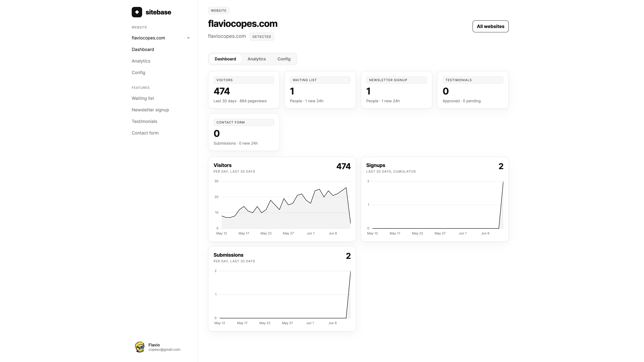
Task: Open Testimonials feature in sidebar
Action: click(x=144, y=121)
